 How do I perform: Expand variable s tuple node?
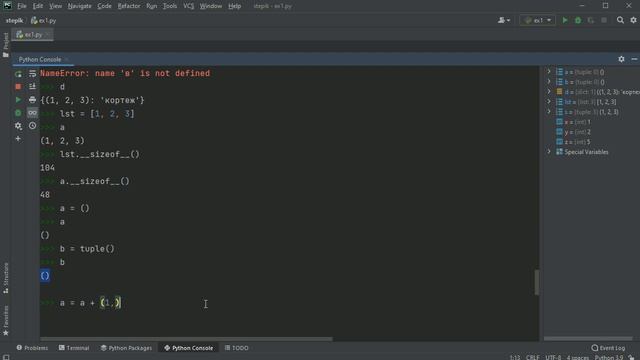click(x=549, y=111)
